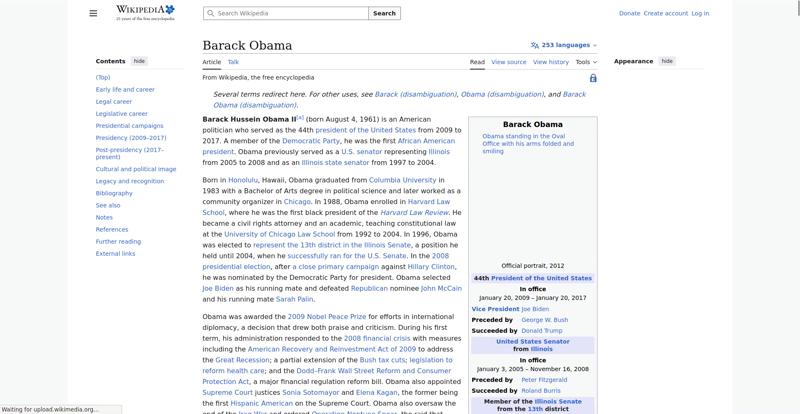Expand the 253 languages dropdown
Viewport: 800px width, 414px height.
pos(566,45)
